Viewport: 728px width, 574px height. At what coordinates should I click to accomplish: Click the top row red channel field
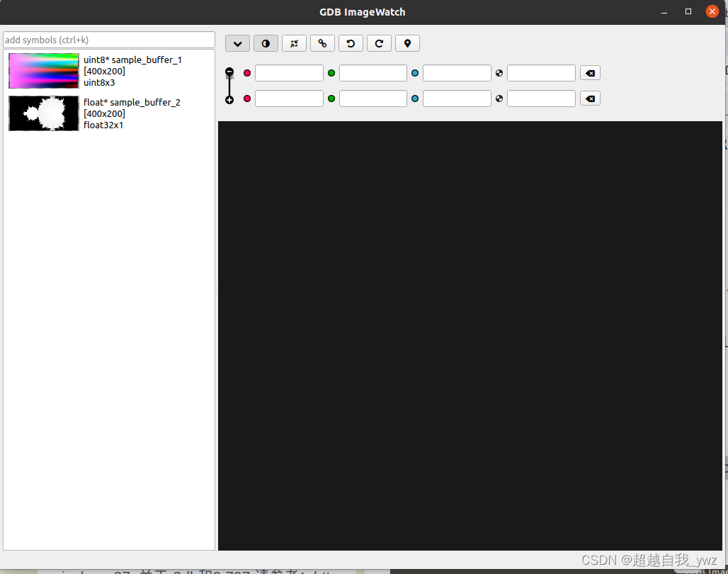coord(289,73)
